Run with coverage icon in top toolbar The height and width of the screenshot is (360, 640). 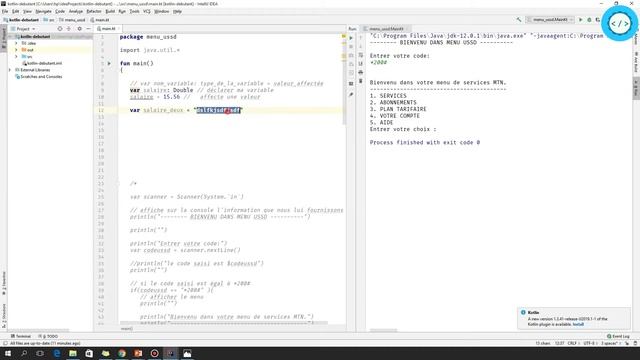pyautogui.click(x=598, y=20)
